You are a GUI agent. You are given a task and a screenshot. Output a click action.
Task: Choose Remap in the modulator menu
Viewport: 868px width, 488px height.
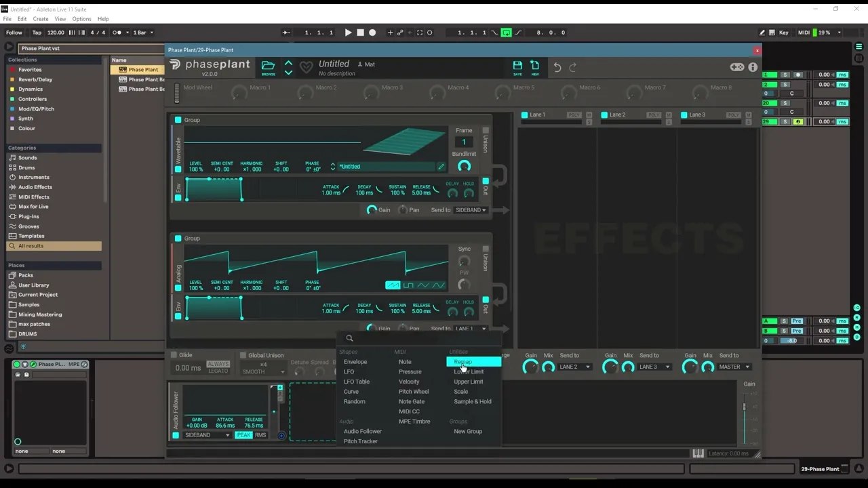point(473,362)
